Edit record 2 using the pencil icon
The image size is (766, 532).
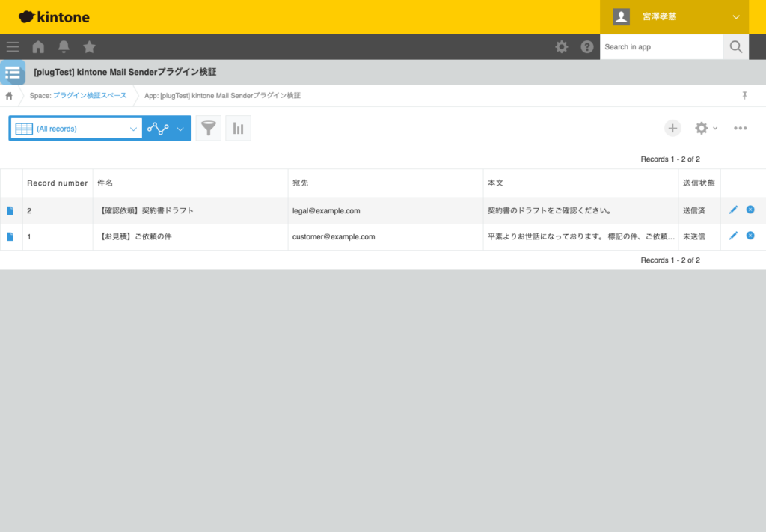click(x=733, y=210)
